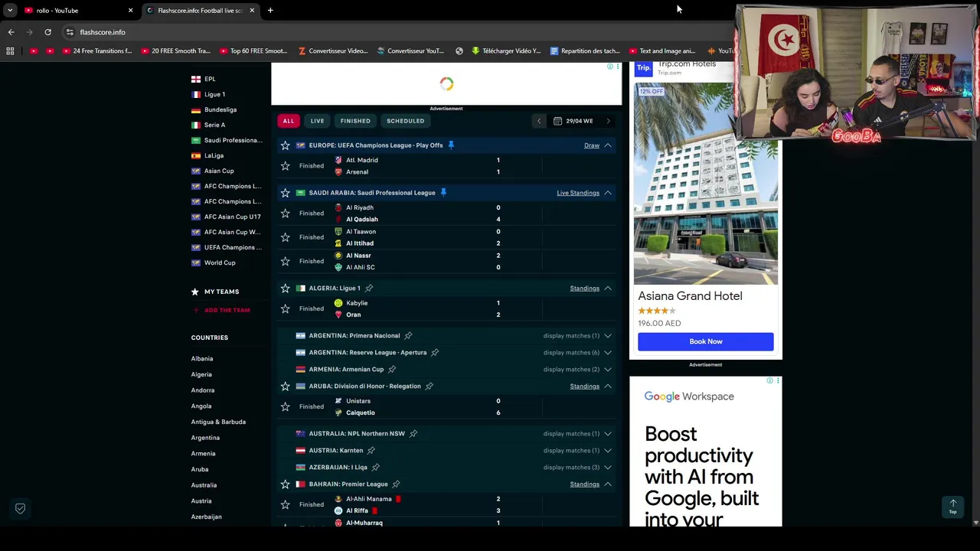Go to previous day arrow
The height and width of the screenshot is (551, 980).
(539, 121)
